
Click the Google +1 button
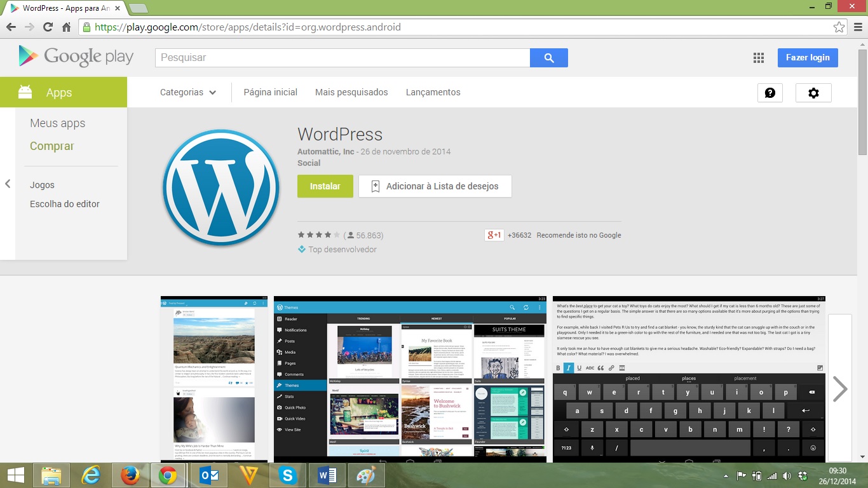pyautogui.click(x=494, y=235)
